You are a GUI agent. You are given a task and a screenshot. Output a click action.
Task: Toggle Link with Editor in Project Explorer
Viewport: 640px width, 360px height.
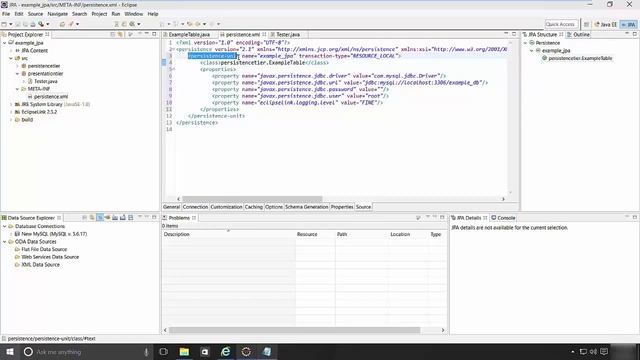pos(120,35)
